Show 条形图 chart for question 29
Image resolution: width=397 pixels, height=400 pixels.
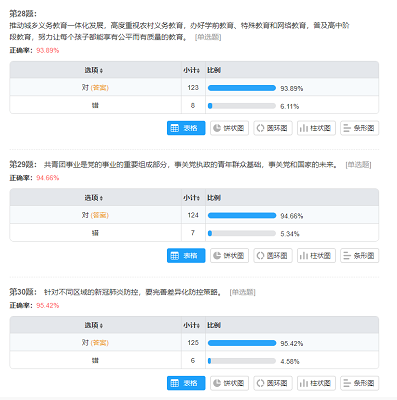point(359,256)
